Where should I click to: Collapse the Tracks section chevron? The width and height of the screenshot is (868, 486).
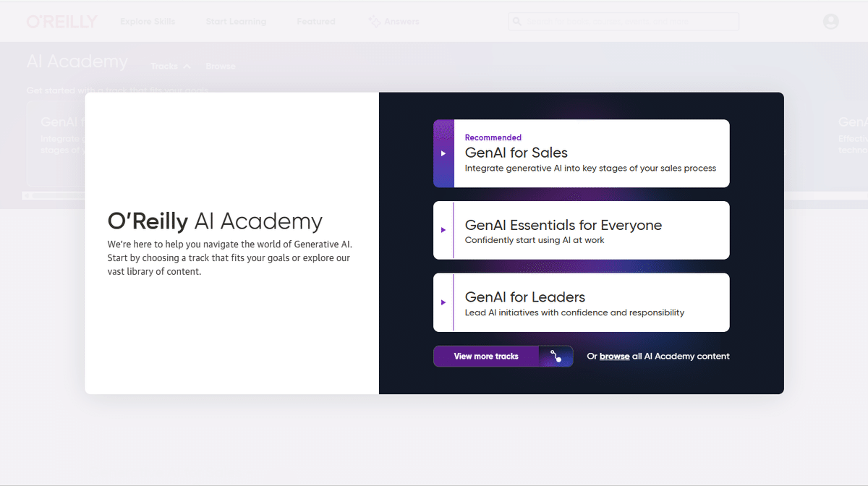187,66
